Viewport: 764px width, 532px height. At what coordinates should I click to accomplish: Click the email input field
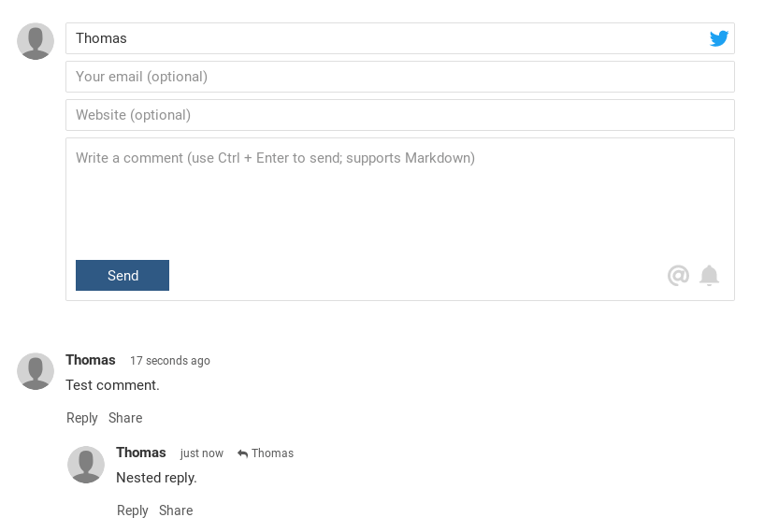tap(399, 77)
